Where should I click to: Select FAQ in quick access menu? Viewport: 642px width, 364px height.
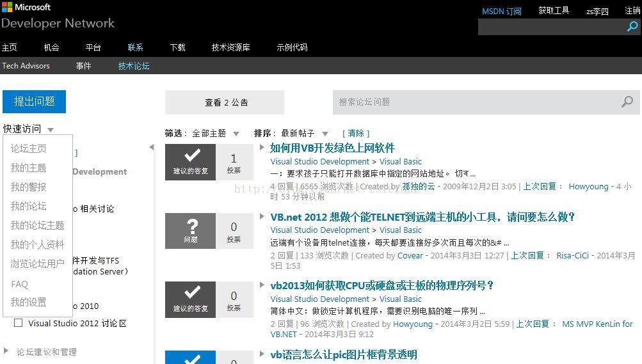pos(20,284)
